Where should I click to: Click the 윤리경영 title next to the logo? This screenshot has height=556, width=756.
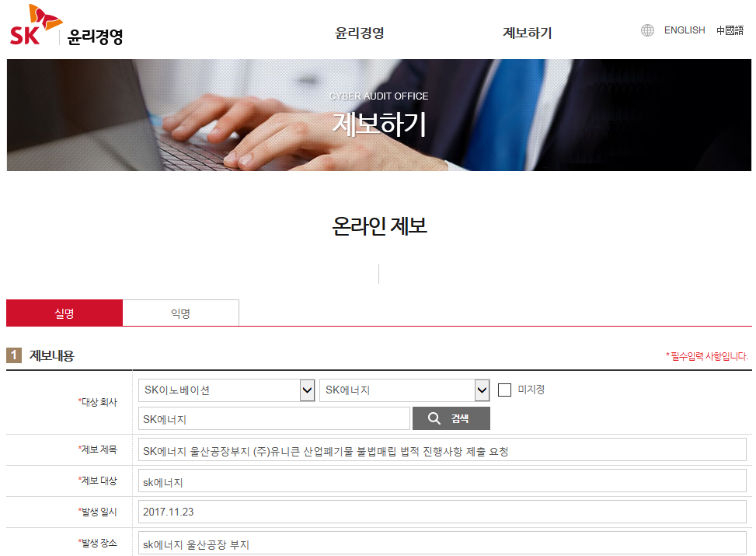95,37
